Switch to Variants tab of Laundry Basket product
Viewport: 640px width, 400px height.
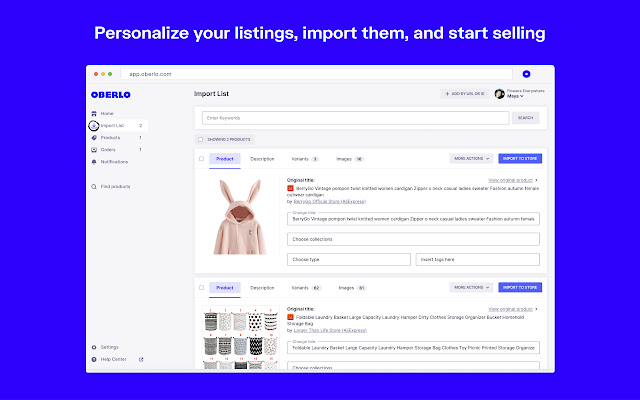tap(306, 288)
